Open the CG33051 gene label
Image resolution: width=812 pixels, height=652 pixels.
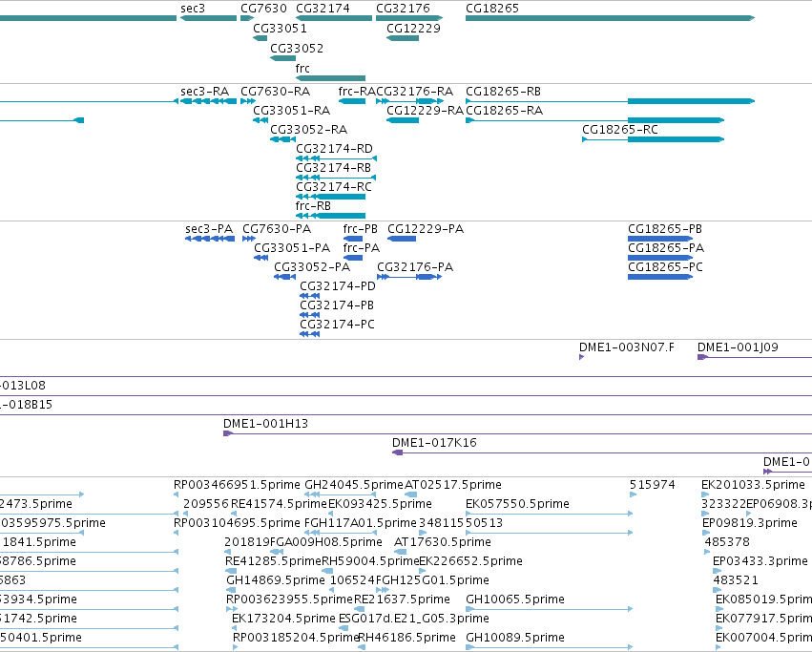click(280, 29)
